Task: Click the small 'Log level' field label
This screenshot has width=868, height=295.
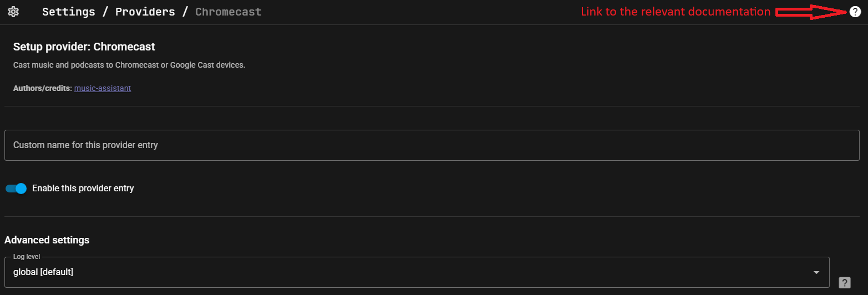Action: [x=27, y=257]
